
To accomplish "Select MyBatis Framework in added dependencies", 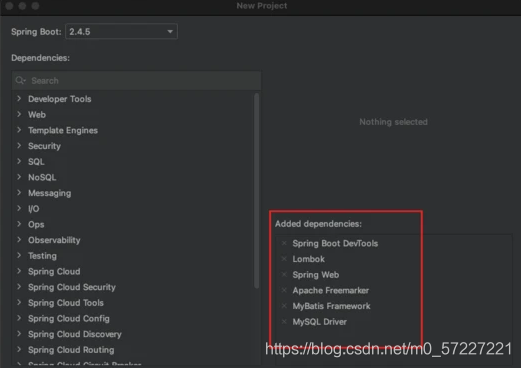I will pos(331,306).
